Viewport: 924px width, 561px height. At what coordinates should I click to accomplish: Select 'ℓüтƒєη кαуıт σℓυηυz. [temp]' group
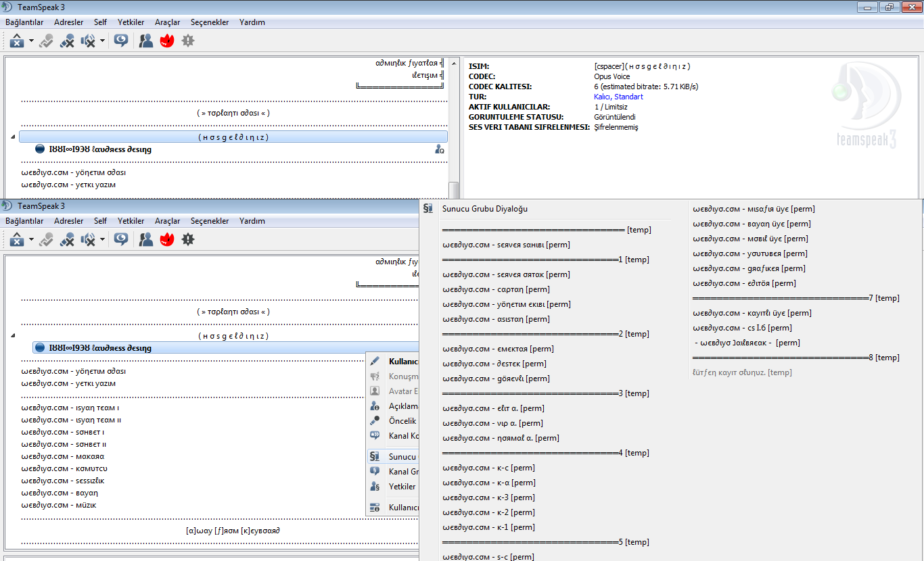pyautogui.click(x=742, y=372)
